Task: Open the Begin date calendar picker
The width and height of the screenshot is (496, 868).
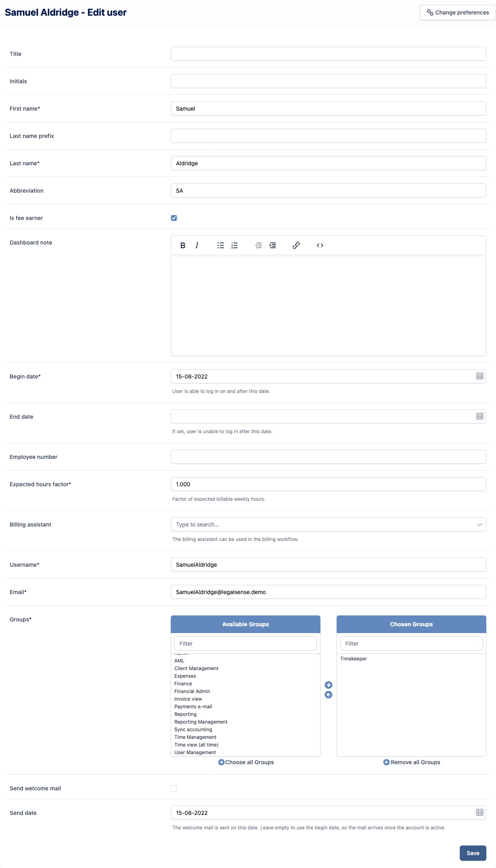Action: click(x=479, y=376)
